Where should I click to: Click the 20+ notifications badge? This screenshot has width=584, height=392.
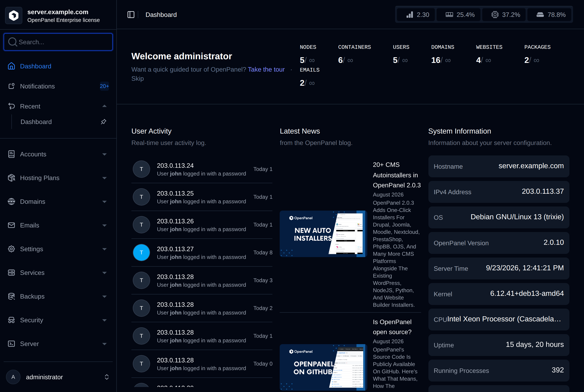click(x=104, y=86)
